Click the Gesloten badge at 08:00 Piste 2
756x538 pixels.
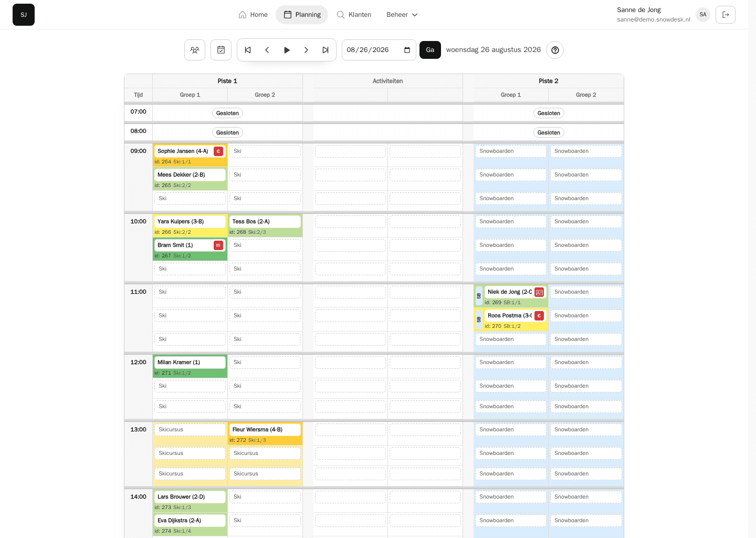549,132
